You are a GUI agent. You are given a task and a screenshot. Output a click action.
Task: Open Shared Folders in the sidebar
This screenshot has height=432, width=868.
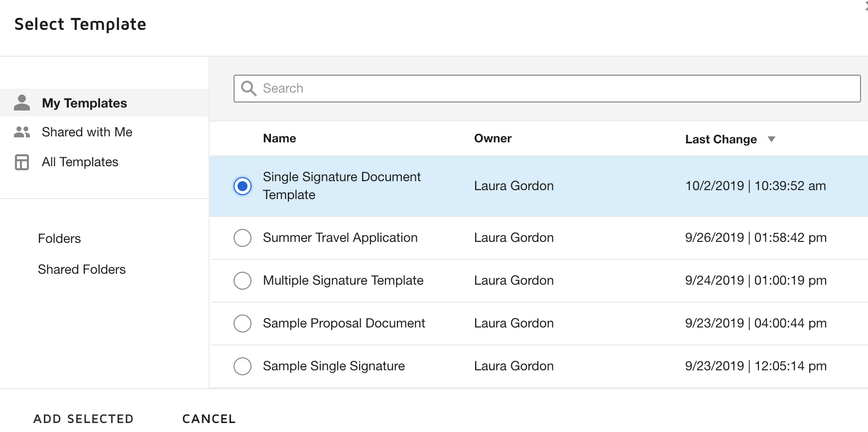(x=82, y=269)
